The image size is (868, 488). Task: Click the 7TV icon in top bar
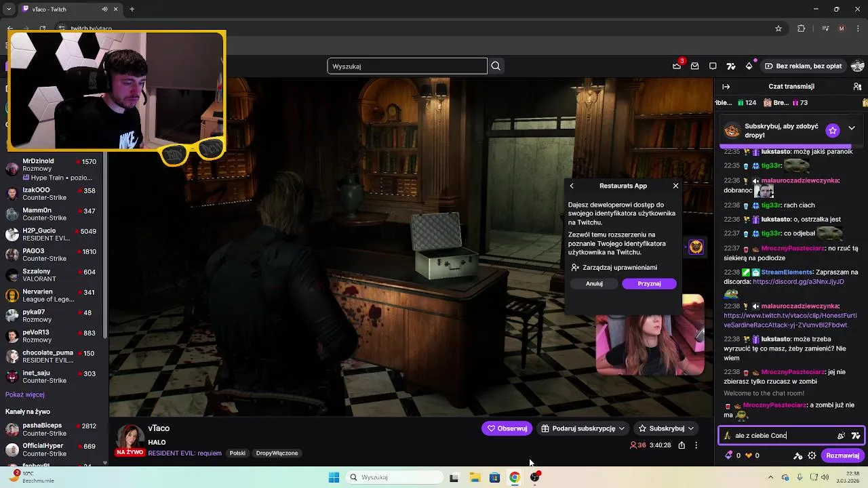coord(731,66)
